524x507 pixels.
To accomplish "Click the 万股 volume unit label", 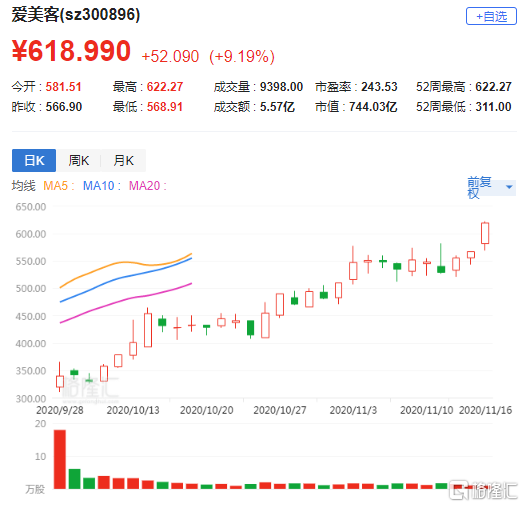I will tap(35, 490).
